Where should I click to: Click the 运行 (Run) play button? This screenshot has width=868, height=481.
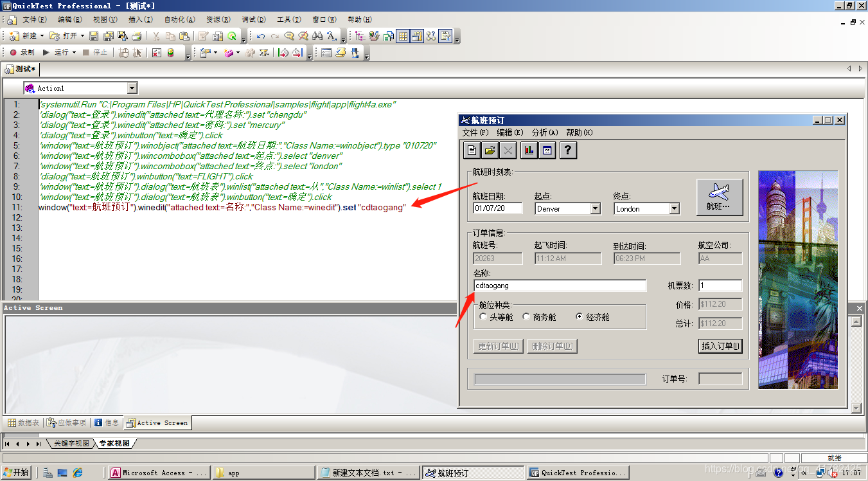(x=57, y=53)
